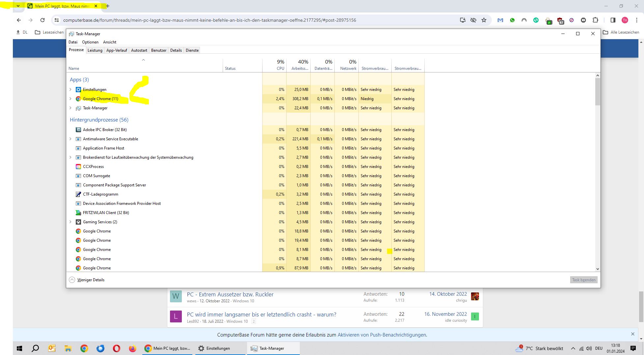Switch to the App-Verlauf tab
644x355 pixels.
[x=117, y=50]
